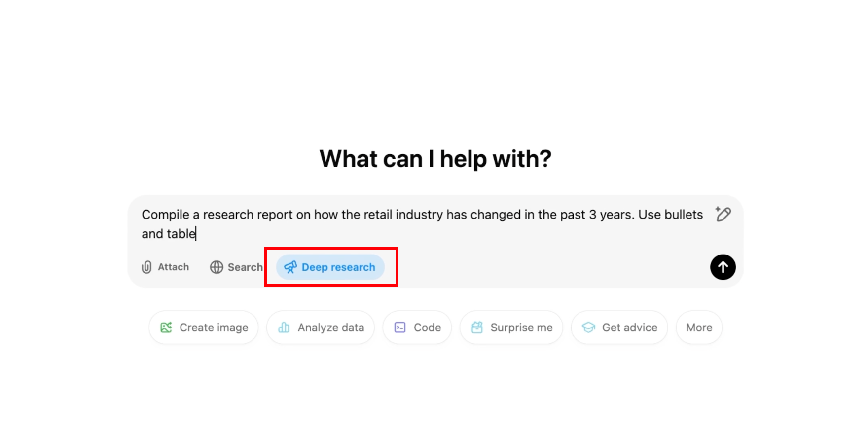Enable web Search mode label
Screen dimensions: 868x437
click(x=245, y=267)
